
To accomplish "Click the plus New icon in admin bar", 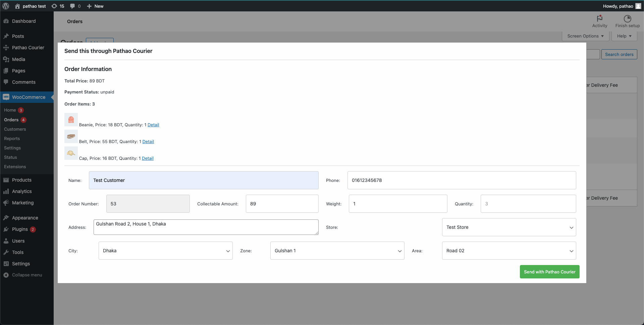I will (x=89, y=6).
